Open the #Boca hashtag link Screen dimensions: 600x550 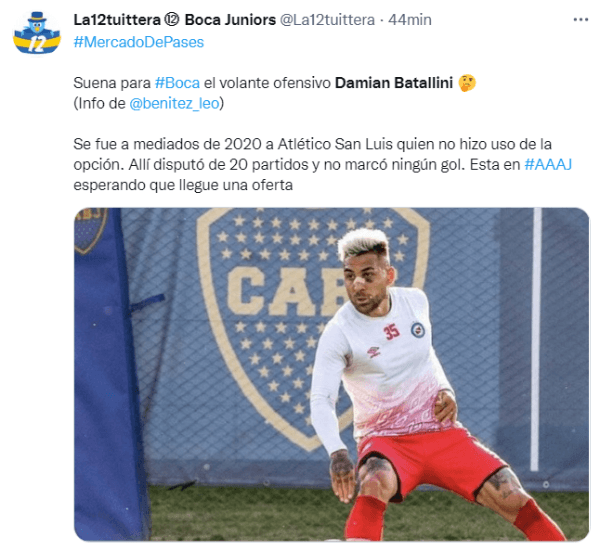pos(177,83)
